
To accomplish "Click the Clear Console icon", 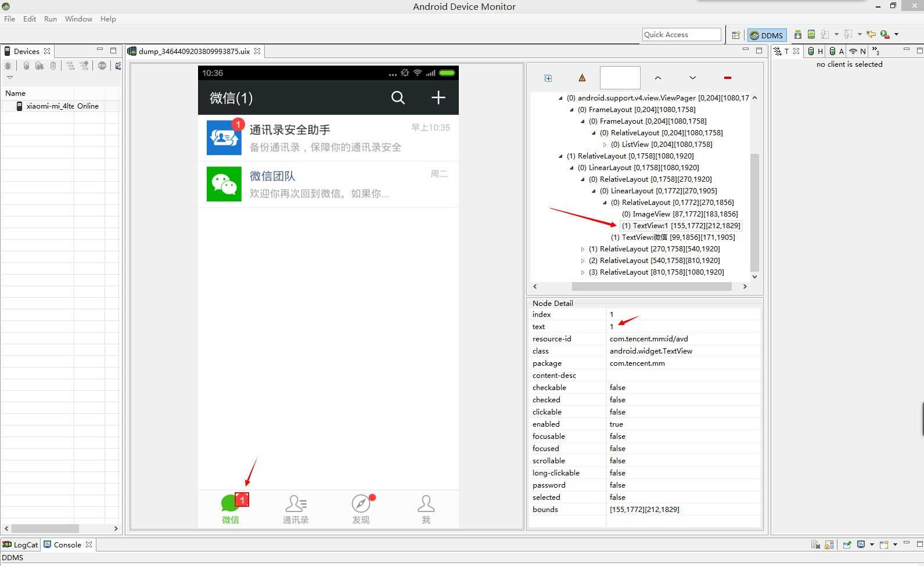I will pyautogui.click(x=815, y=545).
